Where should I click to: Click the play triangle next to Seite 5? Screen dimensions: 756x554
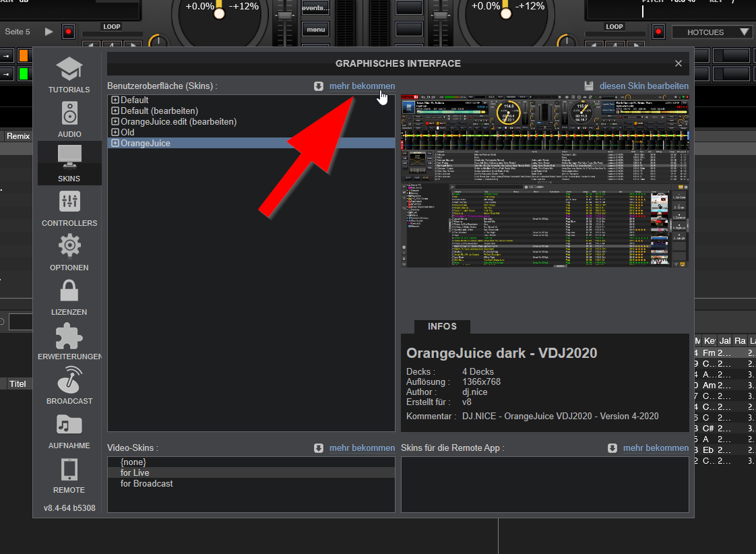pyautogui.click(x=49, y=32)
